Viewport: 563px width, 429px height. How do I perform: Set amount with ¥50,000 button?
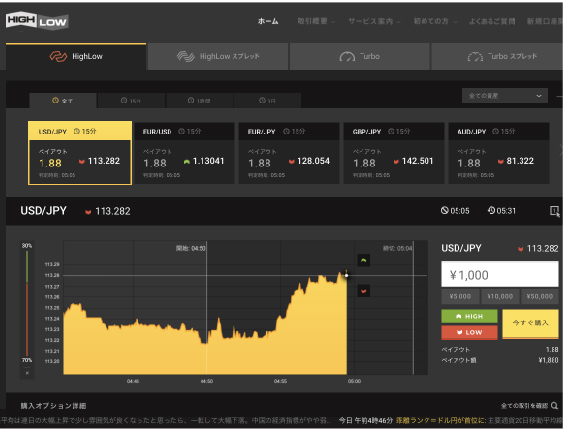tap(540, 297)
